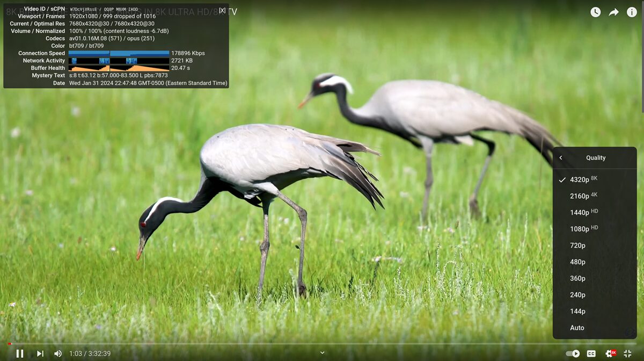Click the Video ID / sCPN label
644x361 pixels.
(x=45, y=9)
